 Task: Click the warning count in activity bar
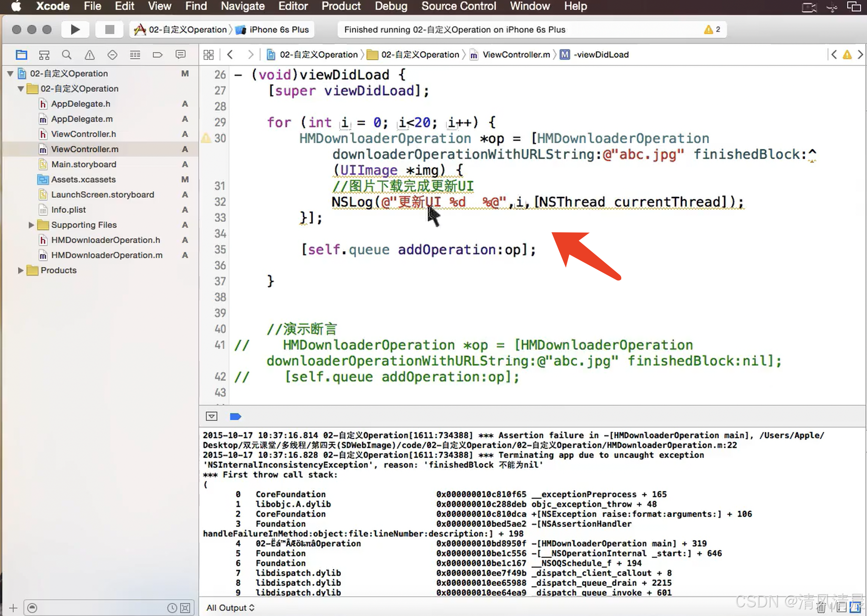click(x=712, y=30)
